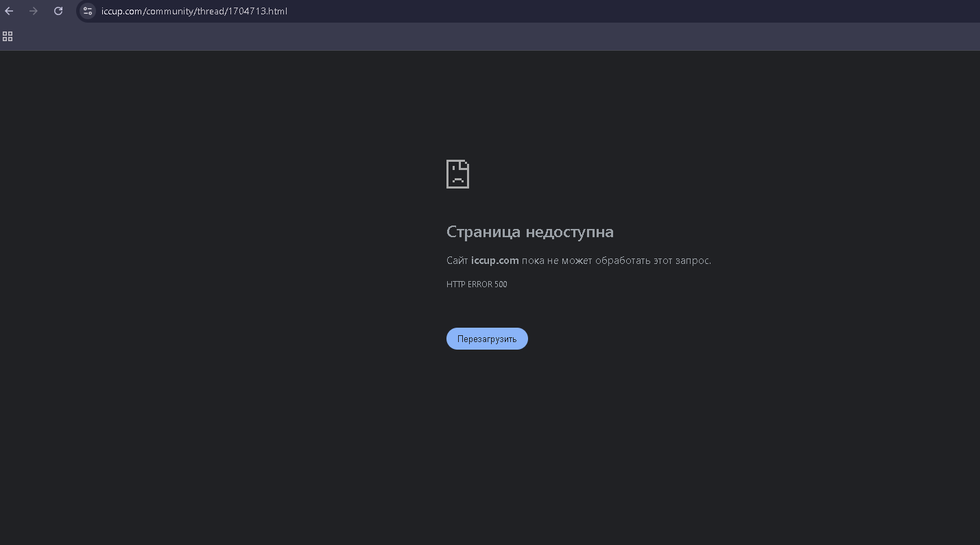Reload the page using the toolbar icon

(x=58, y=11)
